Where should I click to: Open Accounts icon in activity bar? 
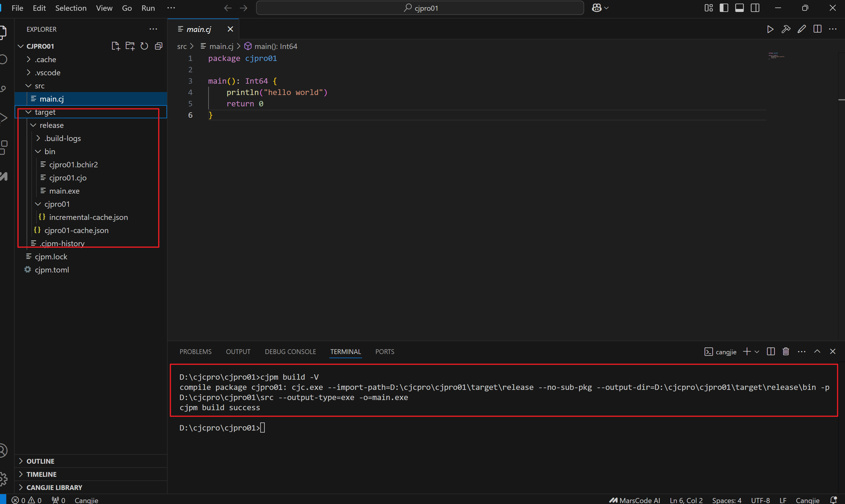tap(3, 450)
